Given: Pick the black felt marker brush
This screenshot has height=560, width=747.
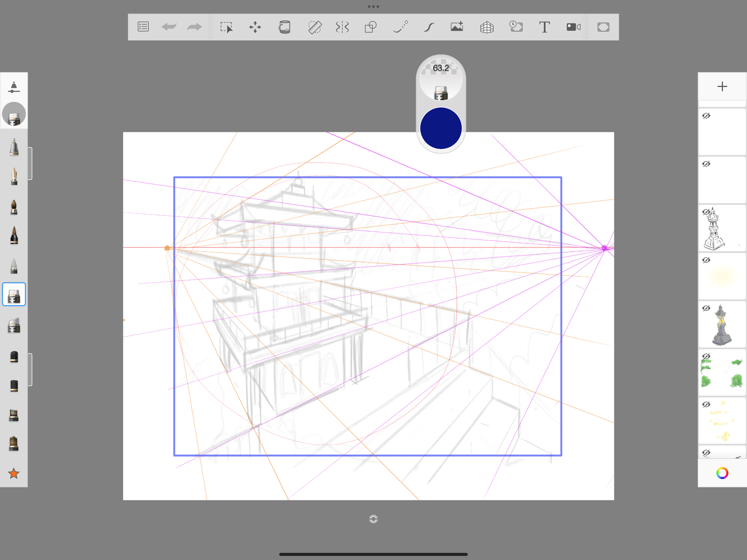Looking at the screenshot, I should pyautogui.click(x=14, y=235).
